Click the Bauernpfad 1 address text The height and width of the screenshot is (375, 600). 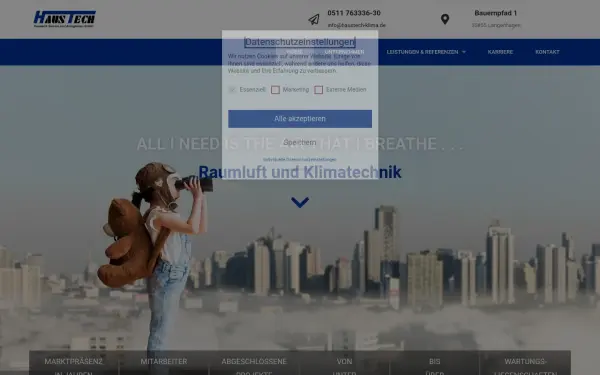[x=496, y=13]
